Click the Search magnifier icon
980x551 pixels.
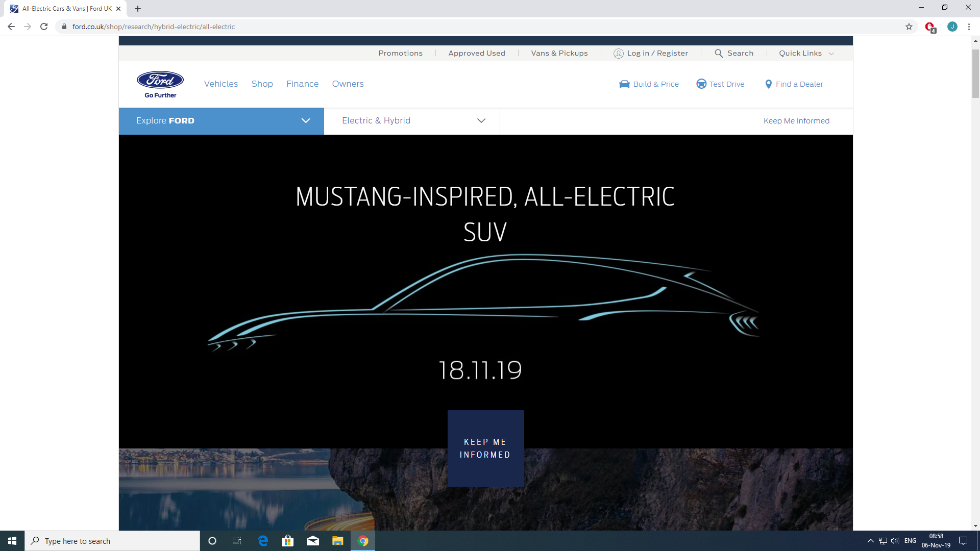[x=719, y=53]
